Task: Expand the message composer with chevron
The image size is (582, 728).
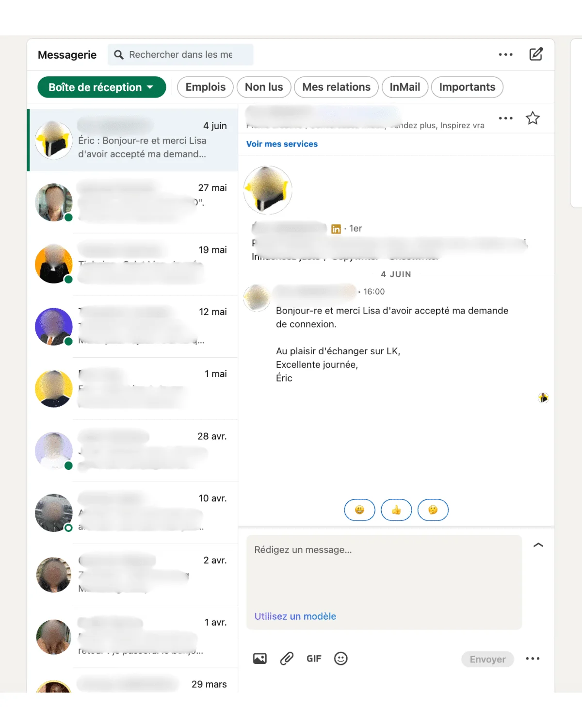Action: pyautogui.click(x=538, y=545)
